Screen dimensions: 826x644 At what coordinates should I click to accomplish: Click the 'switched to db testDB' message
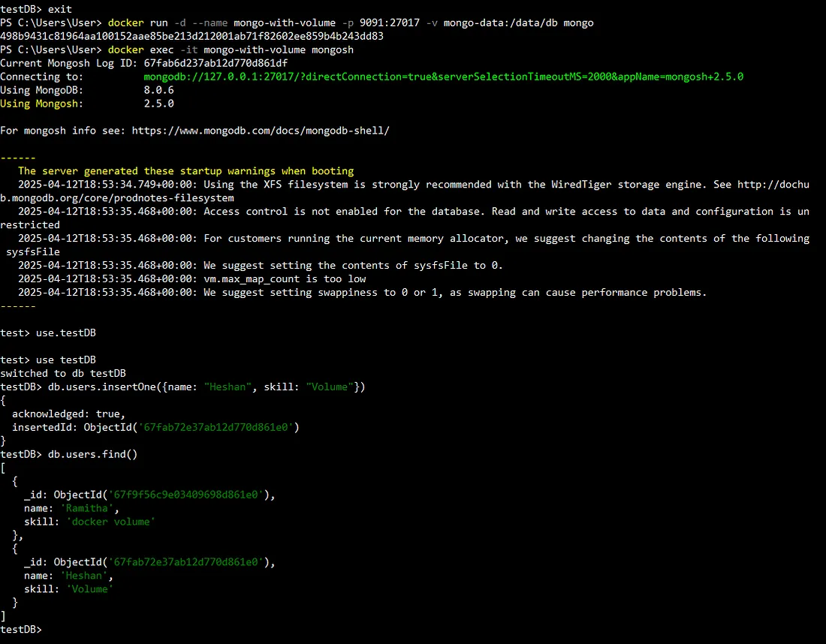coord(62,373)
